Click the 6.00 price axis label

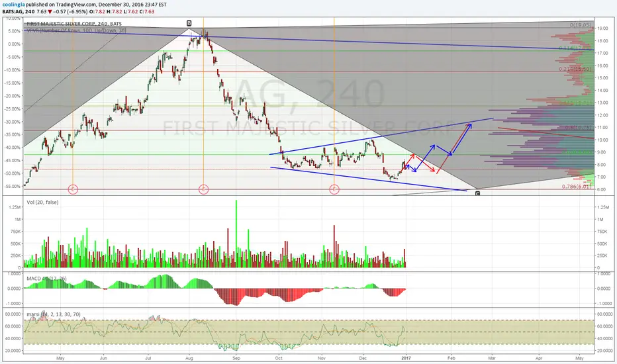(x=603, y=190)
